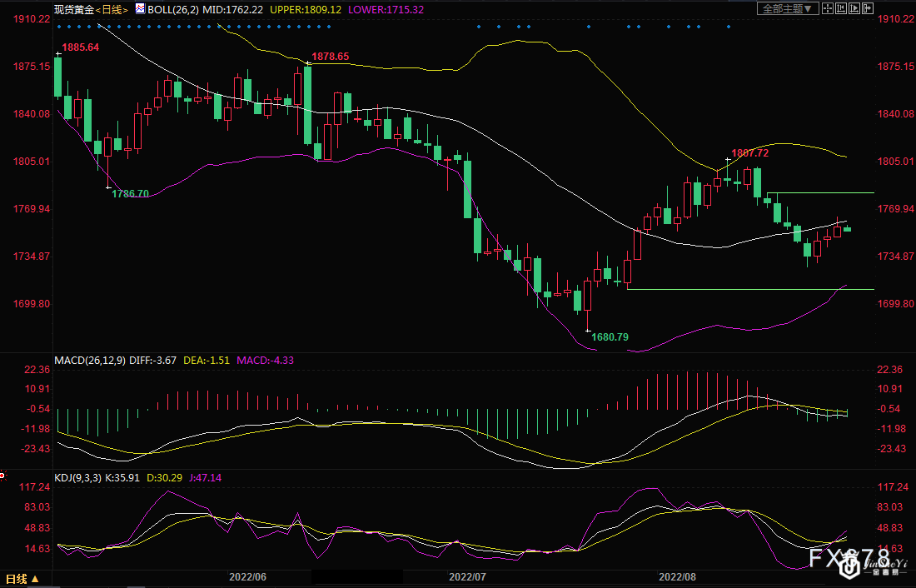
Task: Click the 2022/07 date on the time axis
Action: (x=467, y=576)
